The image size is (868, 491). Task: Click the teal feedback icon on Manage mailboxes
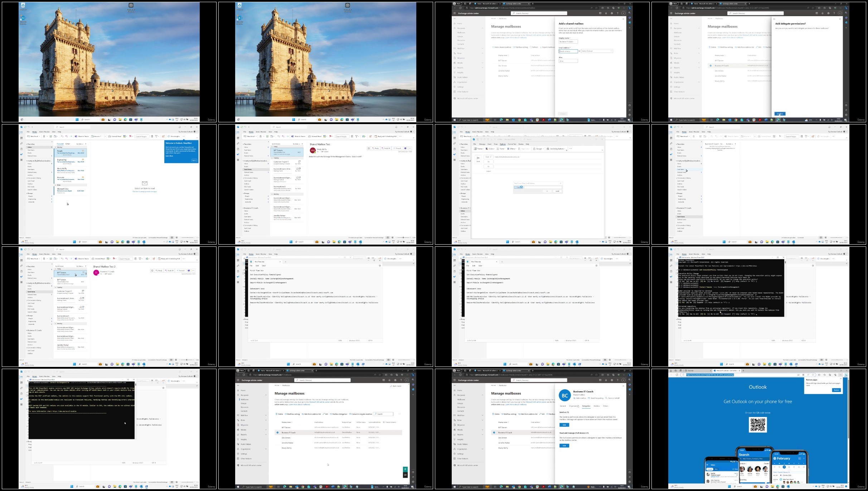pos(405,469)
